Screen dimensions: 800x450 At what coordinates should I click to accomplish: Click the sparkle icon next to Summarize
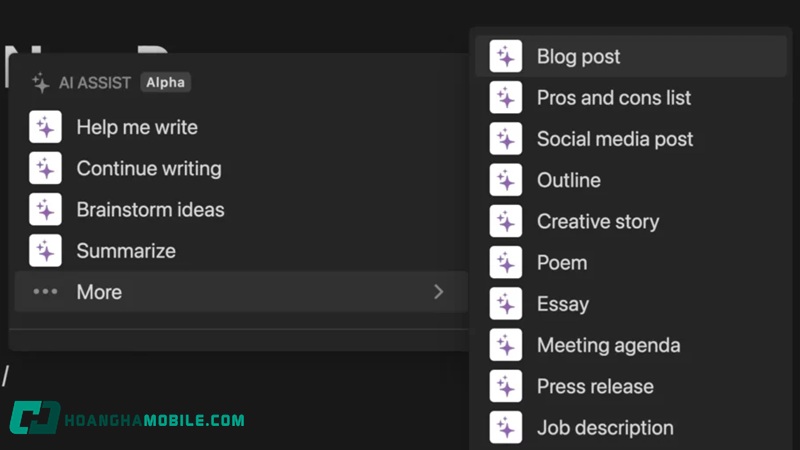[x=46, y=251]
